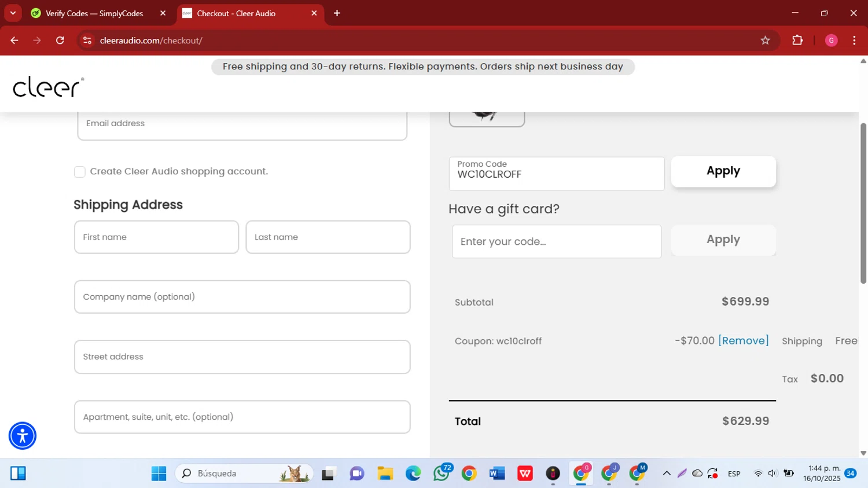The image size is (868, 488).
Task: Click the Email address field
Action: tap(242, 123)
